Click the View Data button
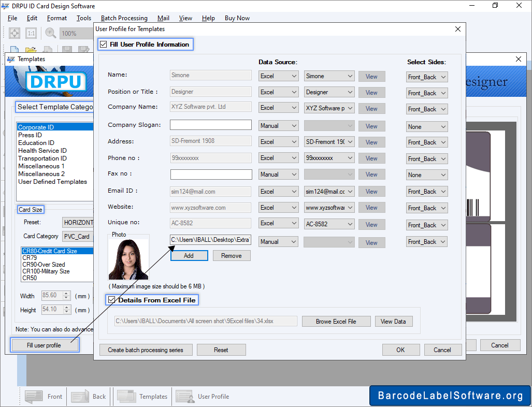The image size is (532, 407). 394,321
